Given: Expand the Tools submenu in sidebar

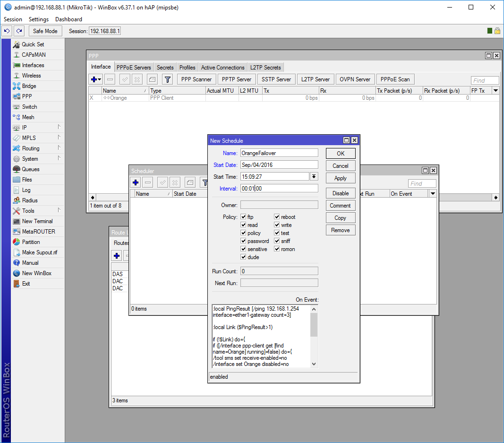Looking at the screenshot, I should [59, 210].
